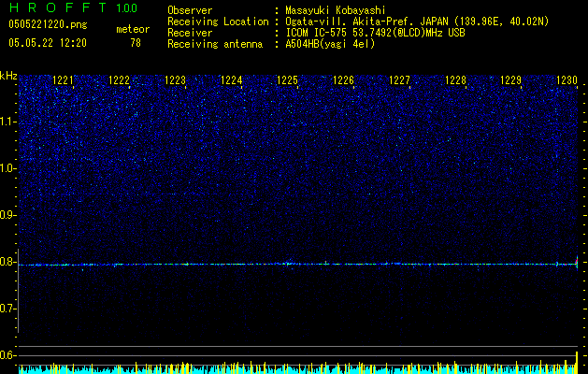588x374 pixels.
Task: Click the 0.6 kHz frequency axis label
Action: coord(8,355)
